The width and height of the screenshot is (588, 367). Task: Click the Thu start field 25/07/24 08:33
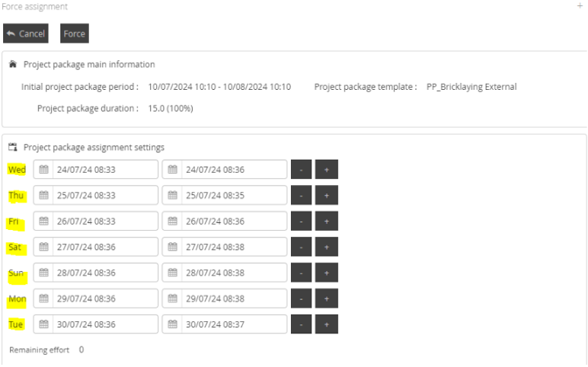105,196
